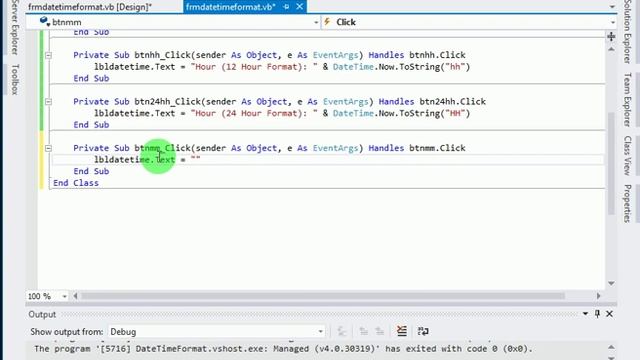Clear all output text

(x=402, y=331)
